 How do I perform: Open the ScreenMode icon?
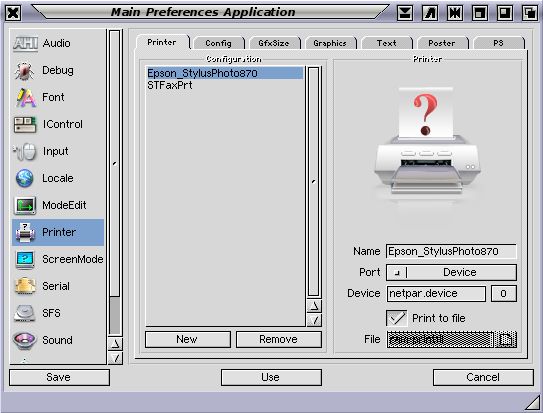pyautogui.click(x=25, y=260)
